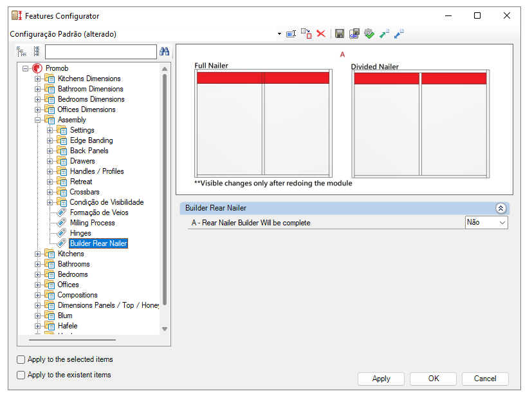
Task: Collapse the Builder Rear Nailer section chevron
Action: (x=500, y=208)
